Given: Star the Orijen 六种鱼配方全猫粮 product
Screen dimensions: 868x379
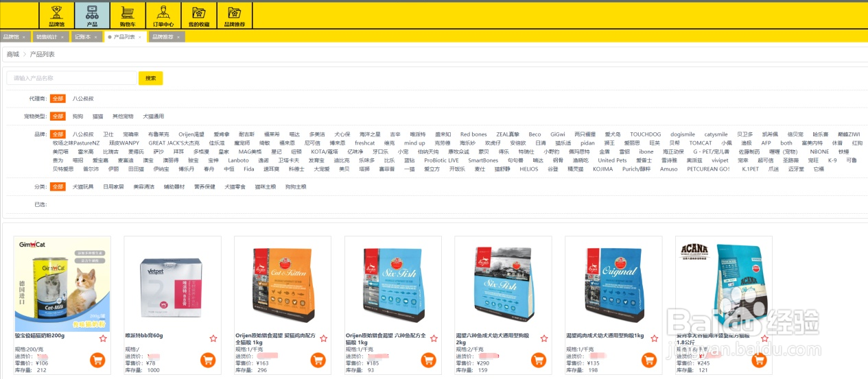Looking at the screenshot, I should [x=434, y=339].
